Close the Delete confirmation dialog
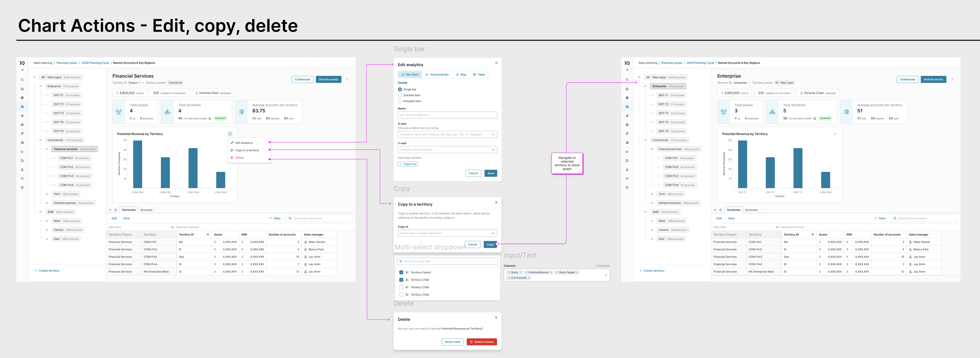 click(496, 317)
